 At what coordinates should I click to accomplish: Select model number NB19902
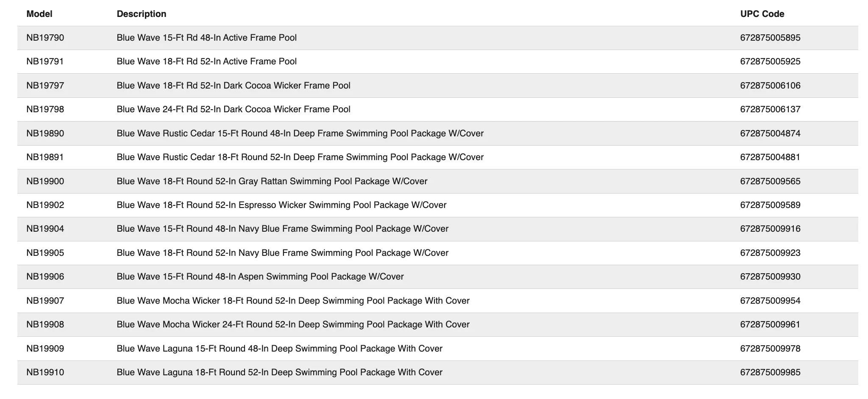click(45, 205)
